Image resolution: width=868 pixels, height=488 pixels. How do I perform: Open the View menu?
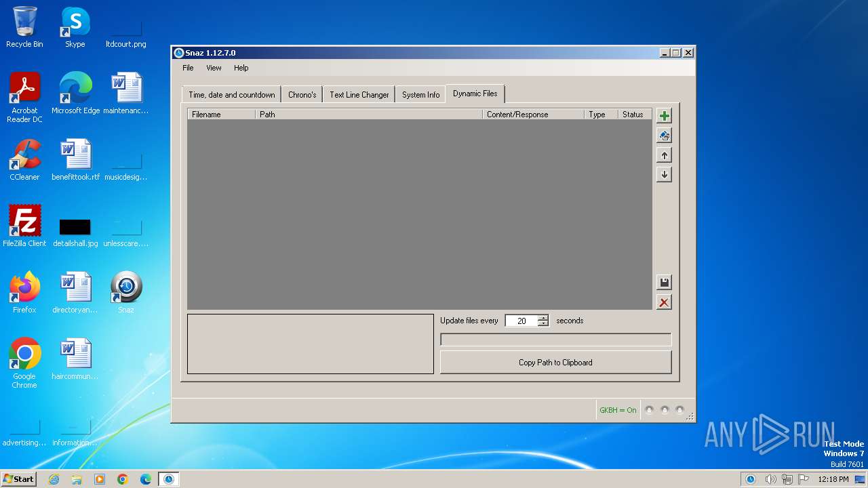(214, 68)
